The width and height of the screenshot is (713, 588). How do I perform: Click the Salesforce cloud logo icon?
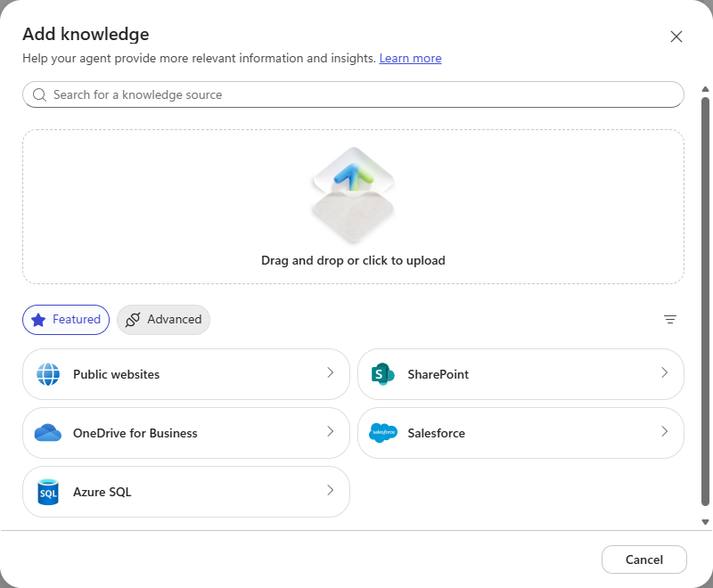[x=383, y=433]
